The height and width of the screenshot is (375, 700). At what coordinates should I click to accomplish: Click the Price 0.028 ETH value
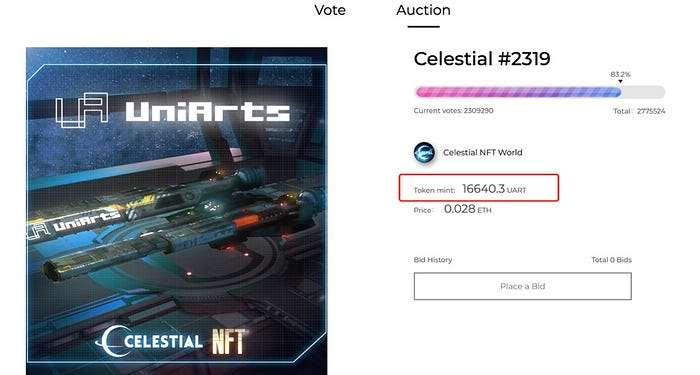coord(467,209)
